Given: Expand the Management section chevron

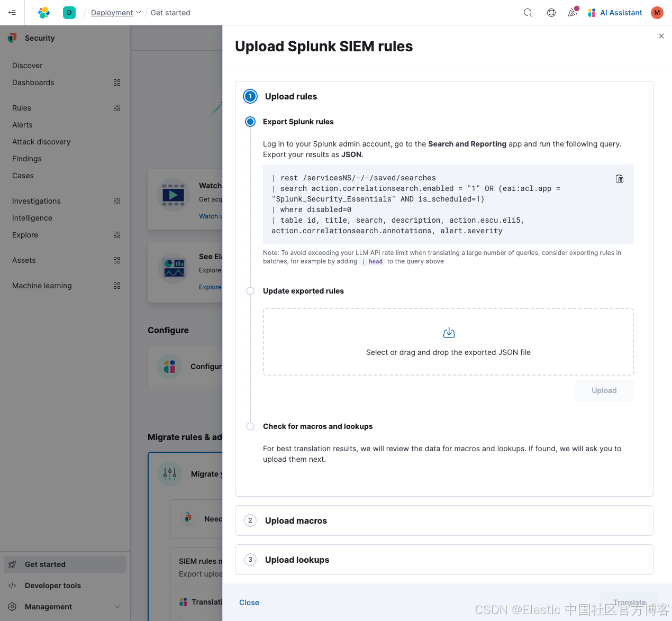Looking at the screenshot, I should click(x=117, y=607).
